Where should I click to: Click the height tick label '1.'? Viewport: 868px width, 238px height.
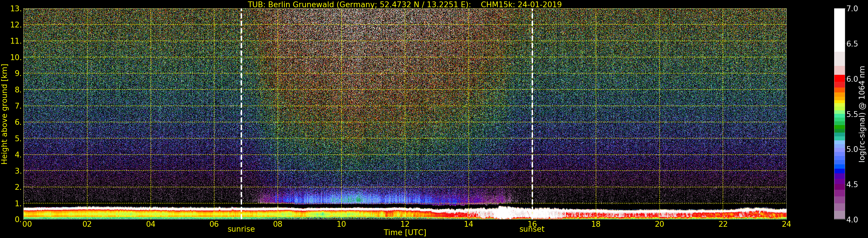tap(18, 203)
